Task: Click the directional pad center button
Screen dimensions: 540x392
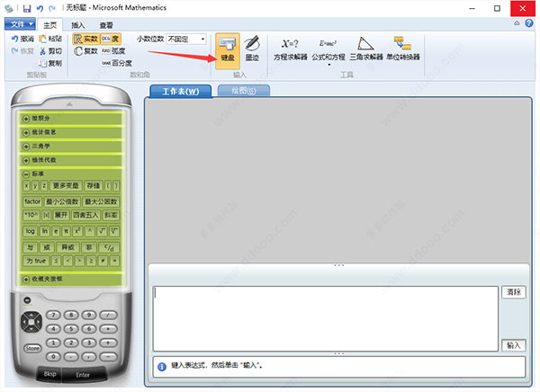Action: (31, 322)
